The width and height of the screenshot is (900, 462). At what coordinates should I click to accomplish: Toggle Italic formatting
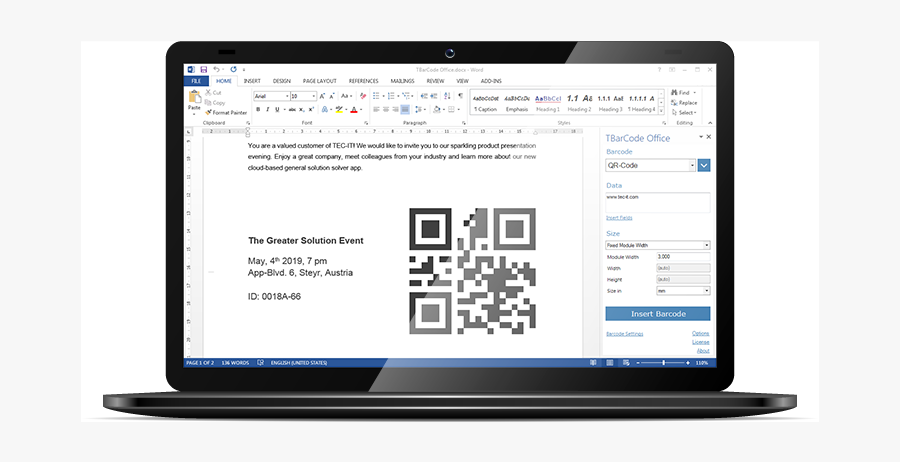[267, 109]
